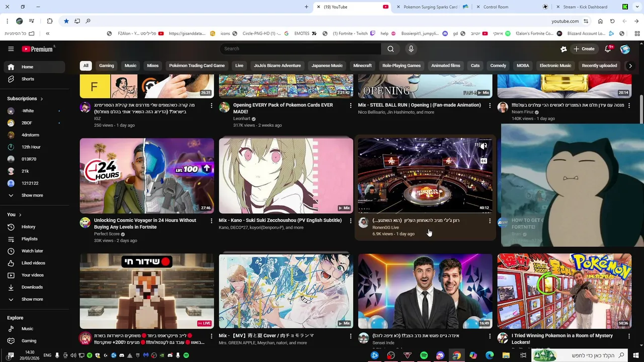Image resolution: width=644 pixels, height=362 pixels.
Task: Open the Unlocking Cosmic Voyager thumbnail
Action: point(147,176)
